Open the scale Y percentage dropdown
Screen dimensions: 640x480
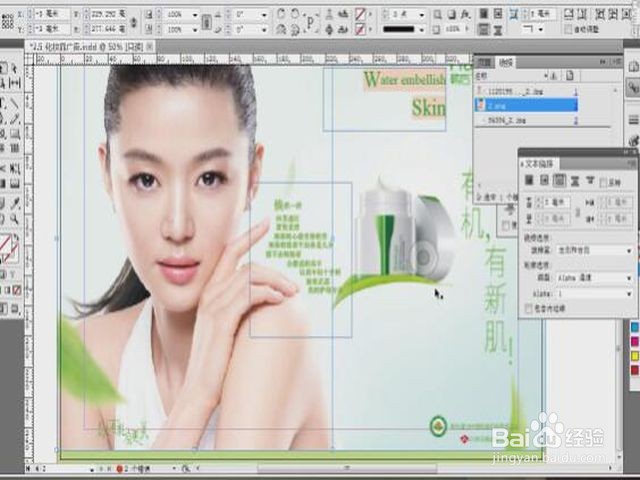tap(195, 30)
